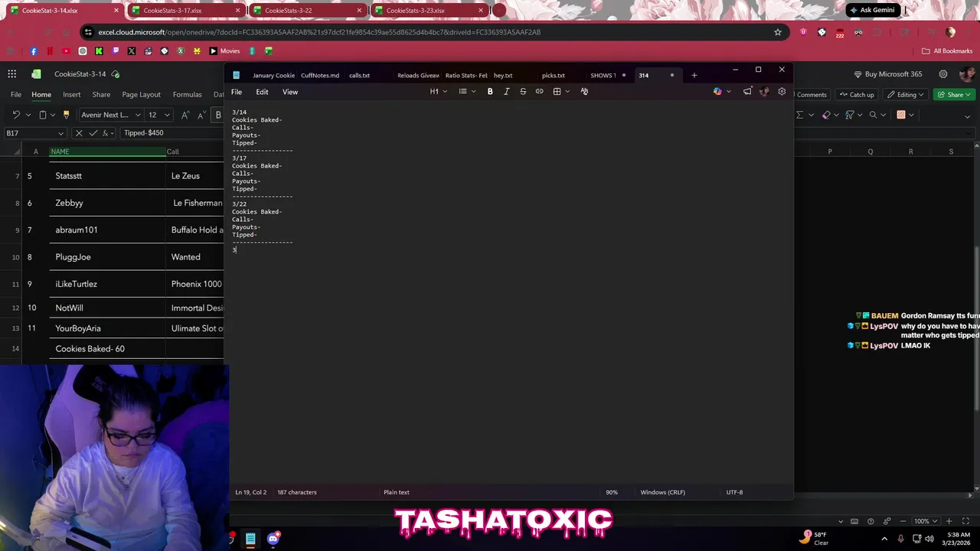
Task: Open Comments pane in Excel
Action: pos(811,95)
